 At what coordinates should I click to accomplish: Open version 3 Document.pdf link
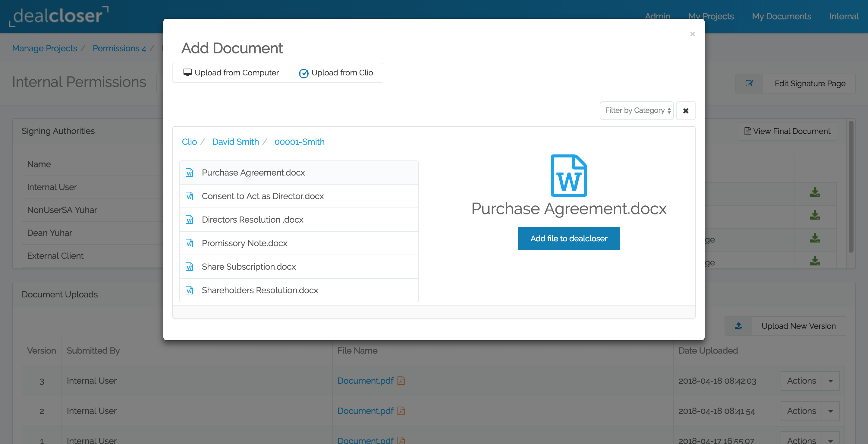click(x=365, y=381)
